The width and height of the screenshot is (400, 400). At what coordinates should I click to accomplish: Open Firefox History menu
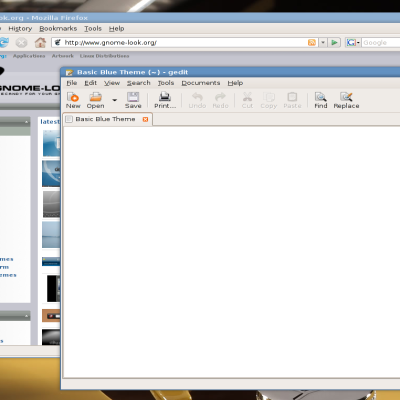(20, 29)
